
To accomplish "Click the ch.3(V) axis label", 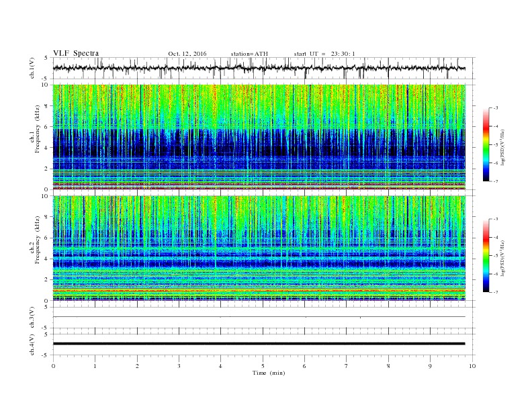I will 32,318.
